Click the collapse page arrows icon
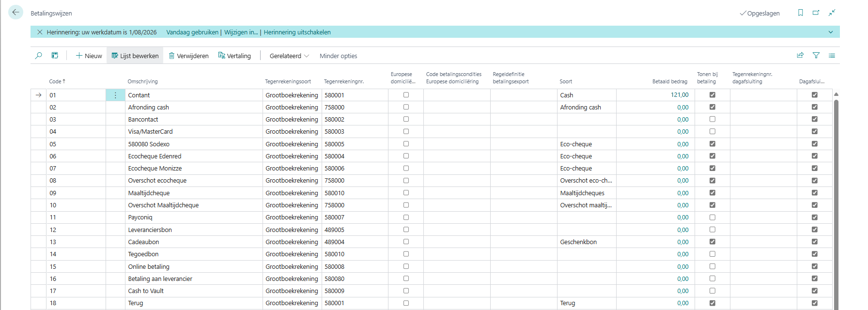868x310 pixels. click(832, 13)
